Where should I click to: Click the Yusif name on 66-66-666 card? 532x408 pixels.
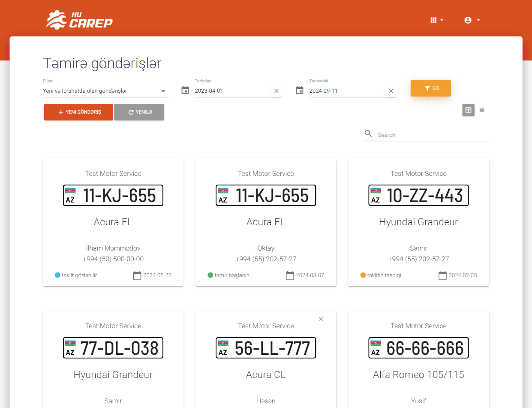tap(418, 401)
